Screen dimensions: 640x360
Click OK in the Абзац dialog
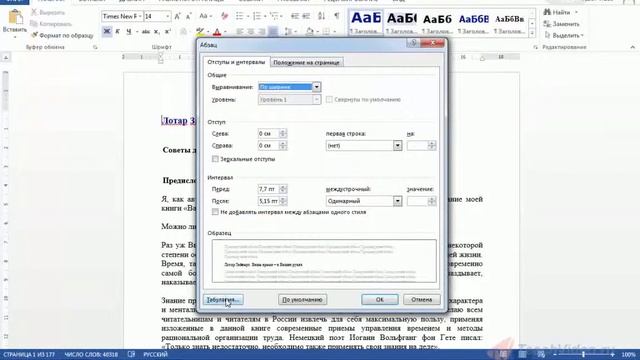(x=380, y=300)
